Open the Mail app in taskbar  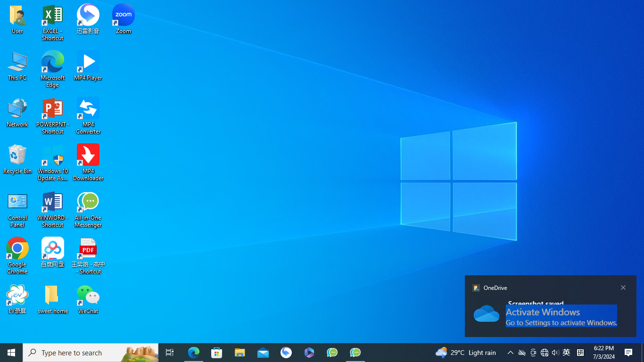tap(263, 353)
